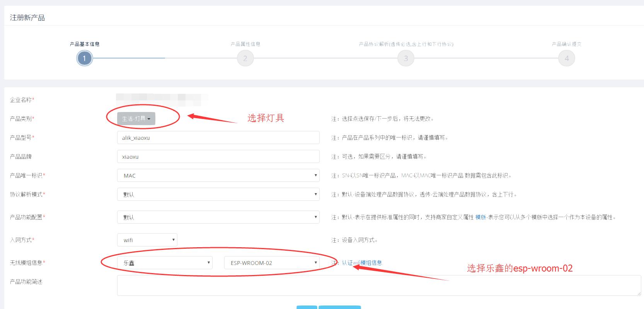
Task: Focus the 产品品牌 field containing xiaoxu
Action: [218, 156]
